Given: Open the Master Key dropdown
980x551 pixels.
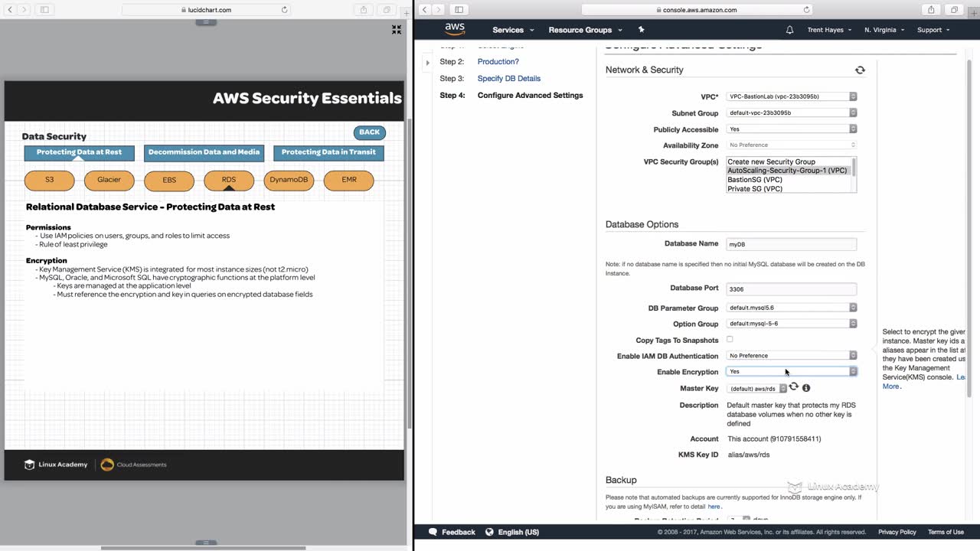Looking at the screenshot, I should (x=757, y=388).
